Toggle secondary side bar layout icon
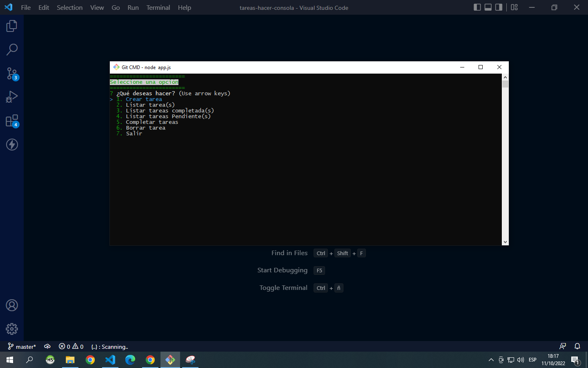Viewport: 588px width, 368px height. point(499,7)
